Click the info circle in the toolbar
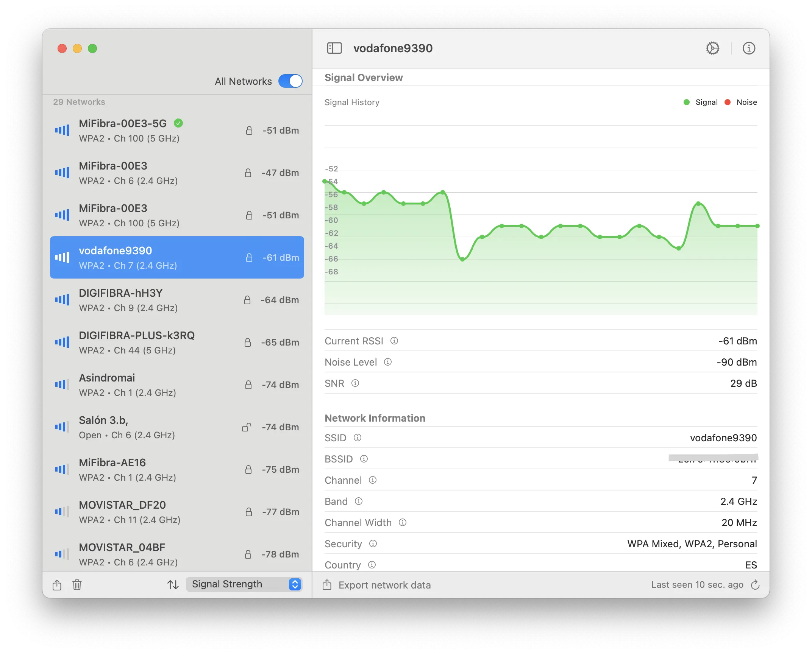Image resolution: width=812 pixels, height=654 pixels. [748, 48]
